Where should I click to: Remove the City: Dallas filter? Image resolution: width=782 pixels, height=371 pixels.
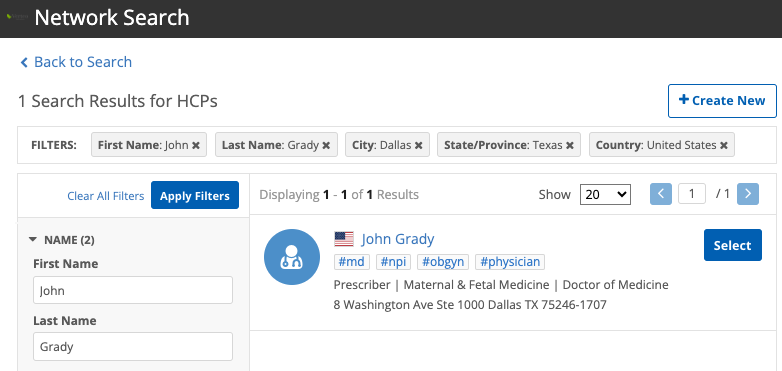point(418,145)
